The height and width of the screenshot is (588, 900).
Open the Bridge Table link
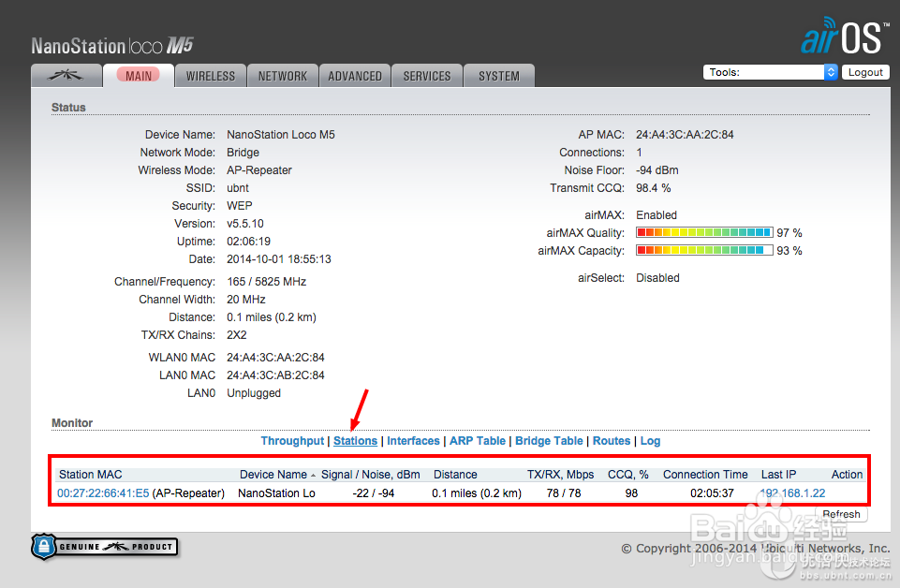pos(549,441)
